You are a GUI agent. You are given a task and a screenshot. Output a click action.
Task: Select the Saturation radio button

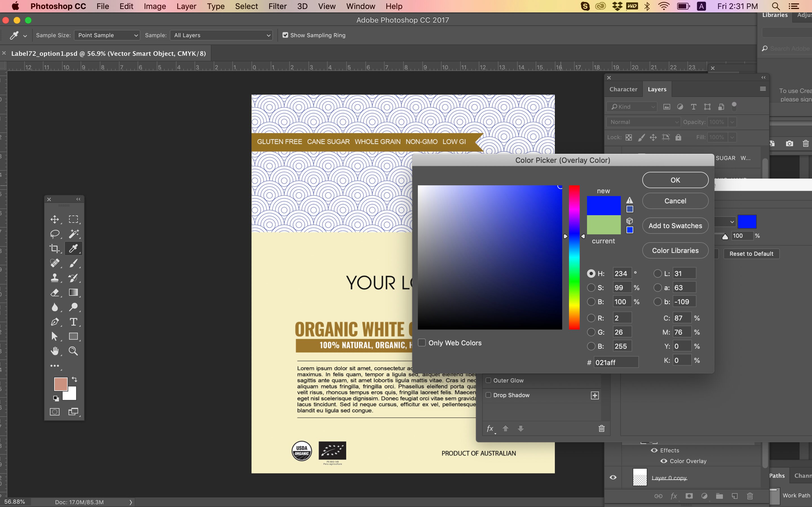click(591, 288)
